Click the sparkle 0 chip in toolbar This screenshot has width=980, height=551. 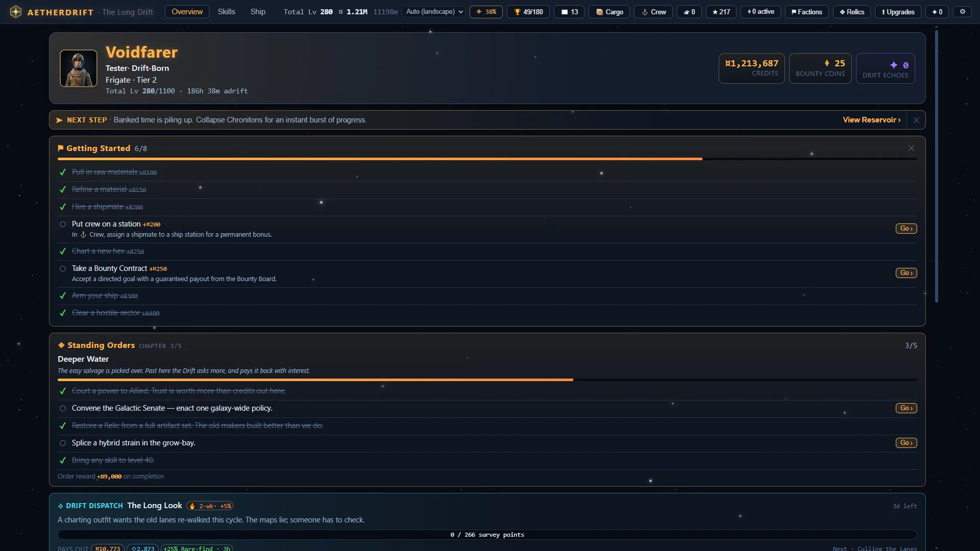937,12
